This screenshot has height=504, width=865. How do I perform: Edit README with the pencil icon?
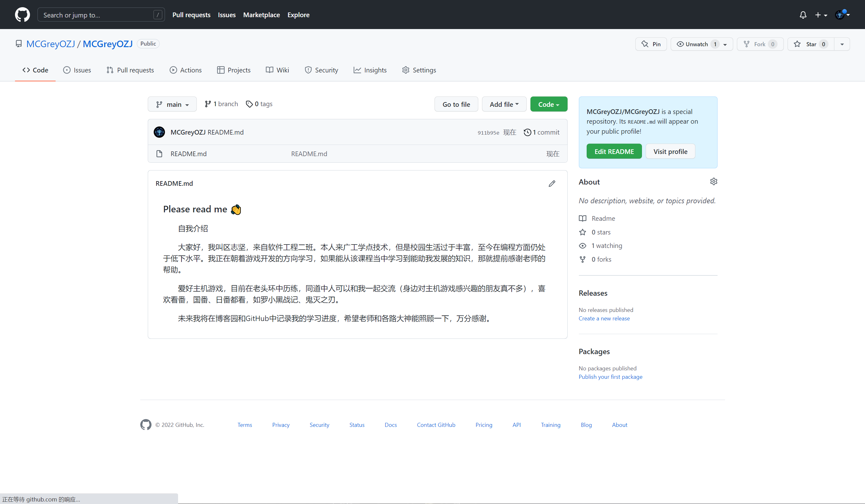552,184
